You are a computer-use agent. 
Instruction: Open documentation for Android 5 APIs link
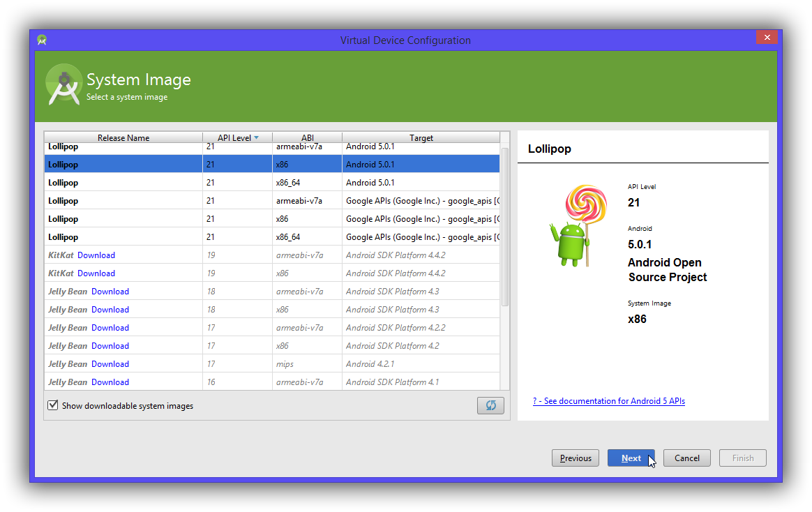(x=609, y=401)
